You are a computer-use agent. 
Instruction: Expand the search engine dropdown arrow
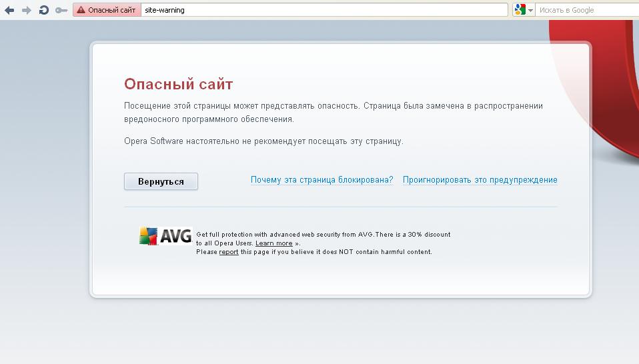tap(530, 11)
